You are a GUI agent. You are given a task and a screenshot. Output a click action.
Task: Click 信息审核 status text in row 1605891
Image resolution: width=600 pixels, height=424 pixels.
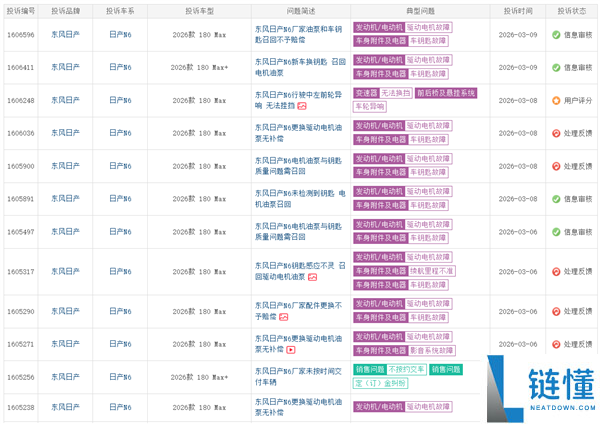coord(578,199)
